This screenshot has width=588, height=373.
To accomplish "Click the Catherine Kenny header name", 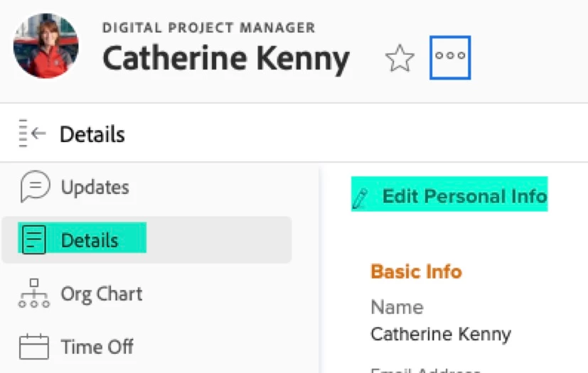I will click(226, 59).
